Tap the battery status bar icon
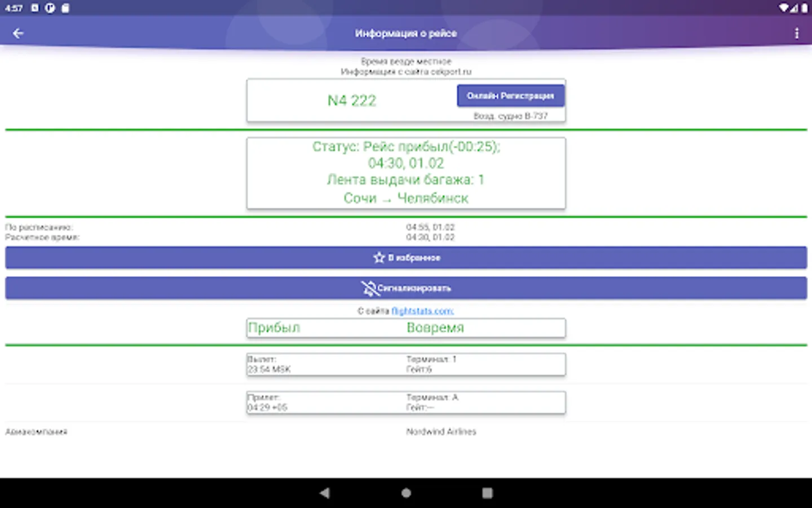812x508 pixels. click(804, 8)
